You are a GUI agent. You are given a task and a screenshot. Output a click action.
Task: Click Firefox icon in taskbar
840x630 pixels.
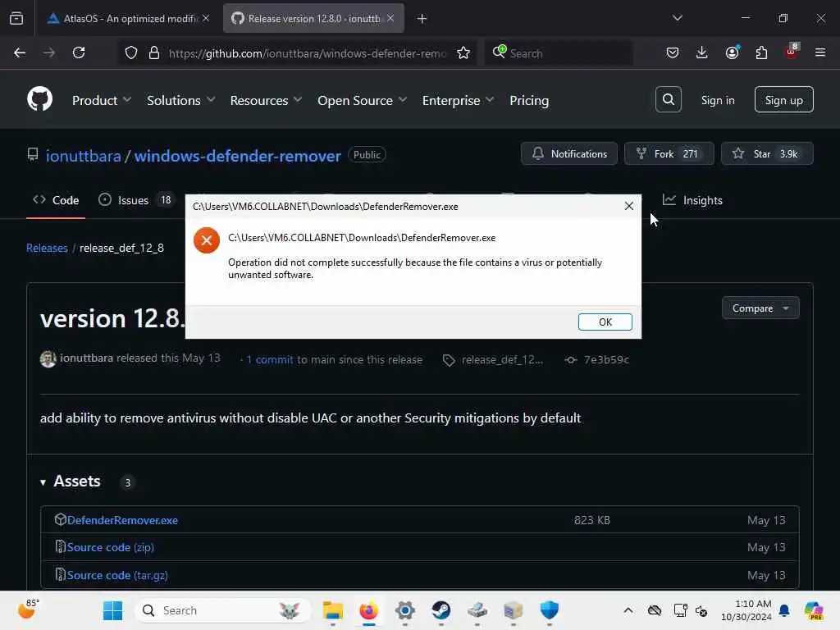click(368, 610)
